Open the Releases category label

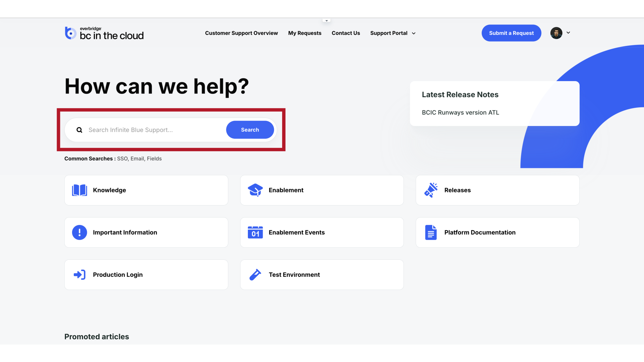click(x=458, y=190)
